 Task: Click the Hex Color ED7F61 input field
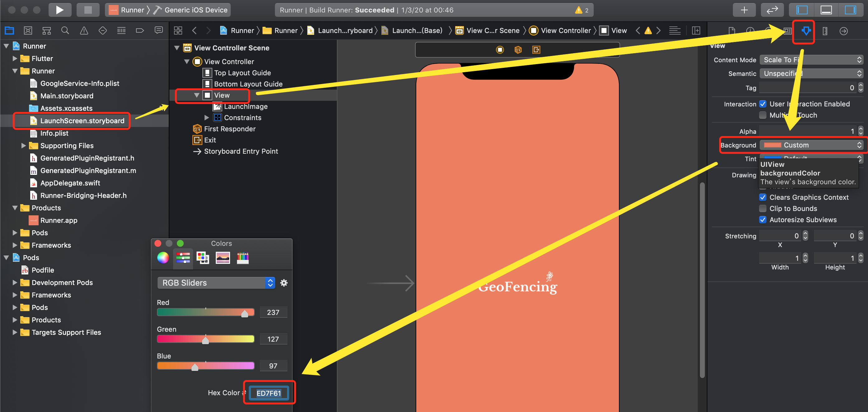268,393
